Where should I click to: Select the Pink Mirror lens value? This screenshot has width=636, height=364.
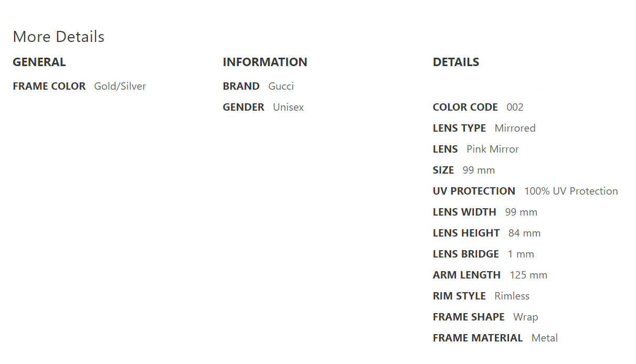coord(492,149)
